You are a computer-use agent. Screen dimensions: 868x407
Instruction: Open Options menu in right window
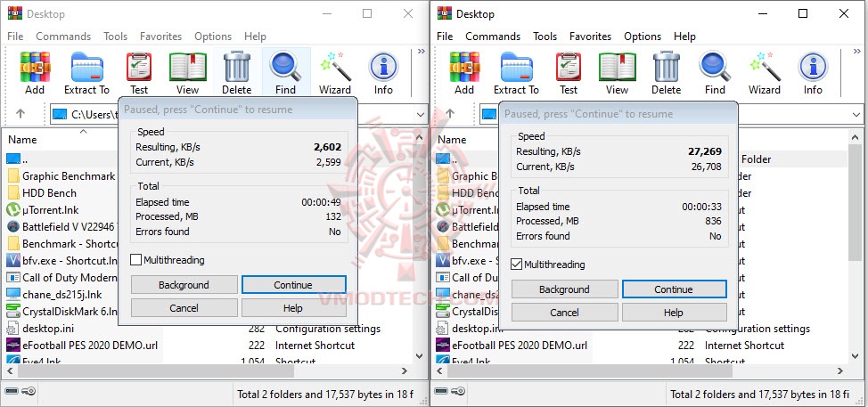(643, 37)
